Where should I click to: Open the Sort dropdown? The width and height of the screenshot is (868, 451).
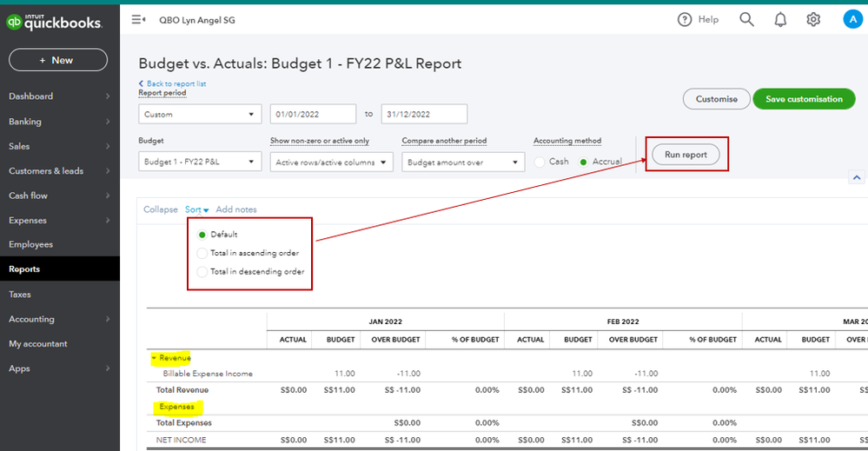pos(196,209)
